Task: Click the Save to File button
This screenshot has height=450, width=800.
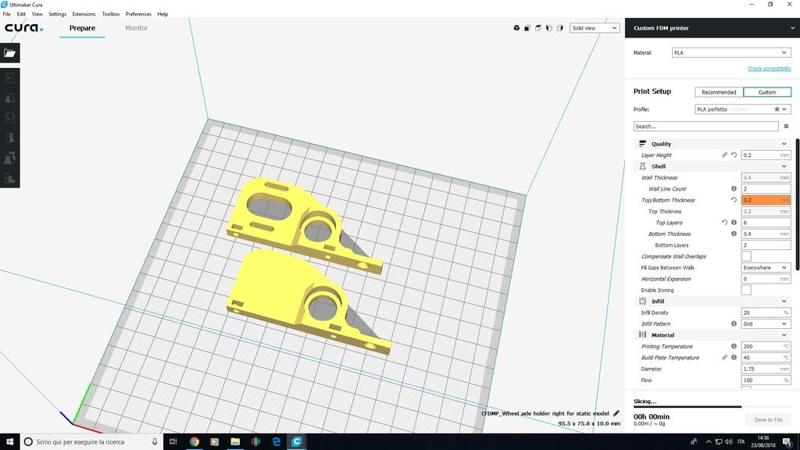Action: point(768,419)
